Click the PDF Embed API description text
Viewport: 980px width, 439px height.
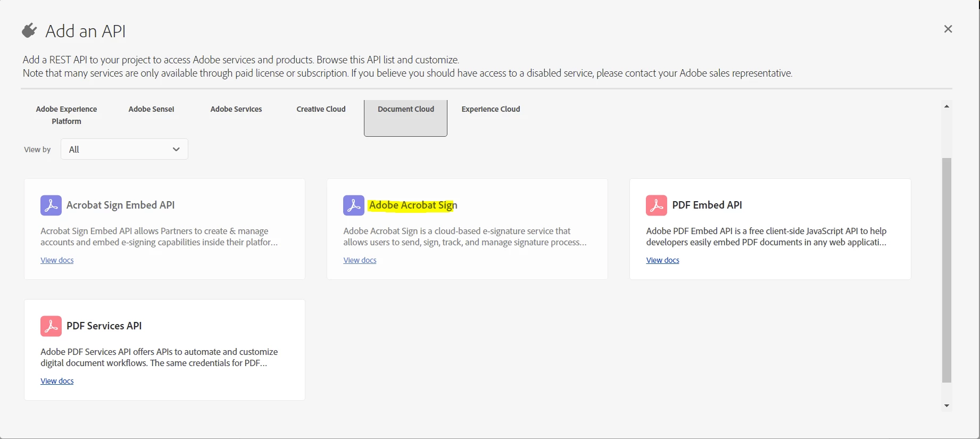(x=766, y=237)
